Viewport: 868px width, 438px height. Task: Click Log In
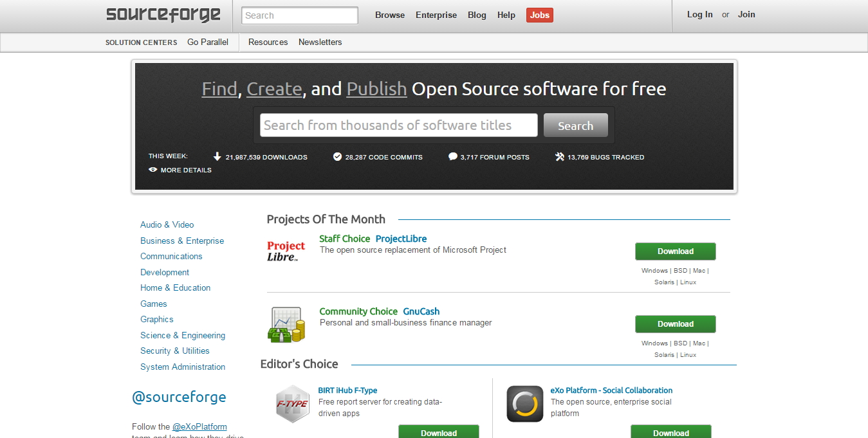pyautogui.click(x=700, y=15)
